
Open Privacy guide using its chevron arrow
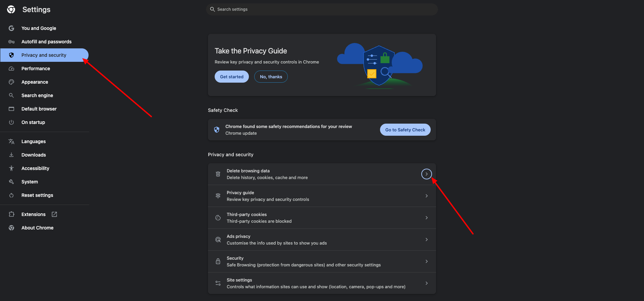pos(427,196)
